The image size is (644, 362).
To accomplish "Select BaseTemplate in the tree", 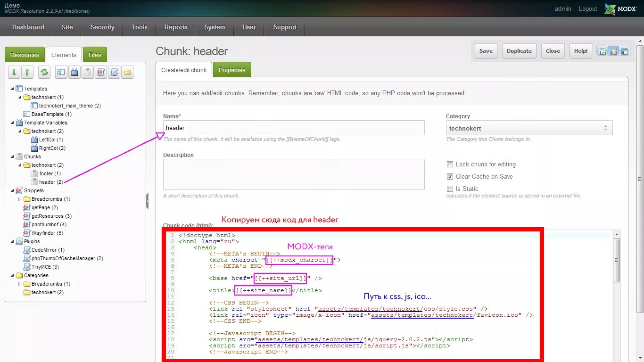I will point(51,114).
